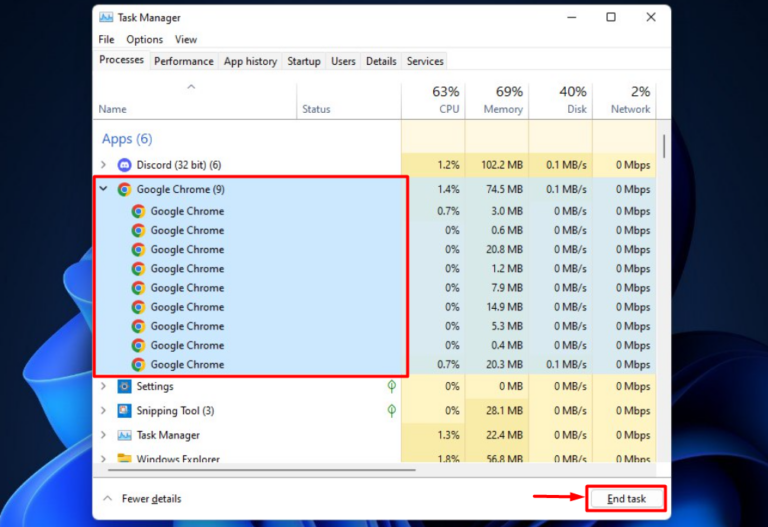Image resolution: width=768 pixels, height=527 pixels.
Task: Click Chrome icon in 20.8 MB row
Action: tap(139, 250)
